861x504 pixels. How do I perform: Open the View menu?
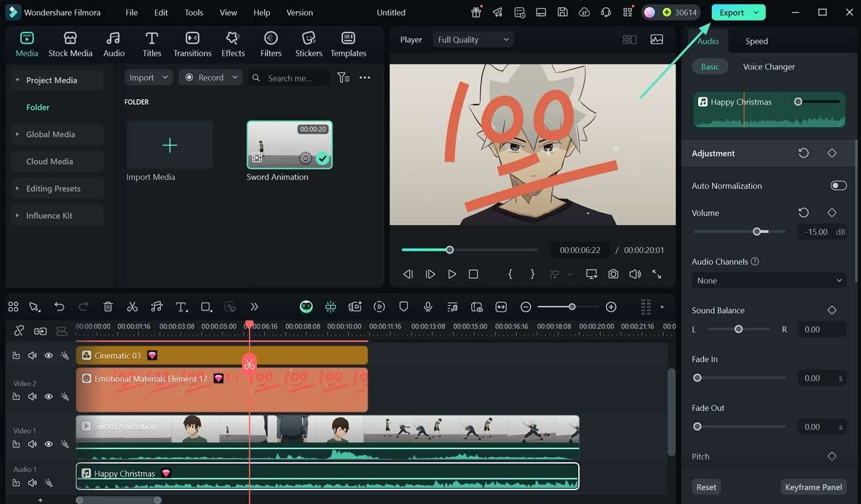[228, 13]
